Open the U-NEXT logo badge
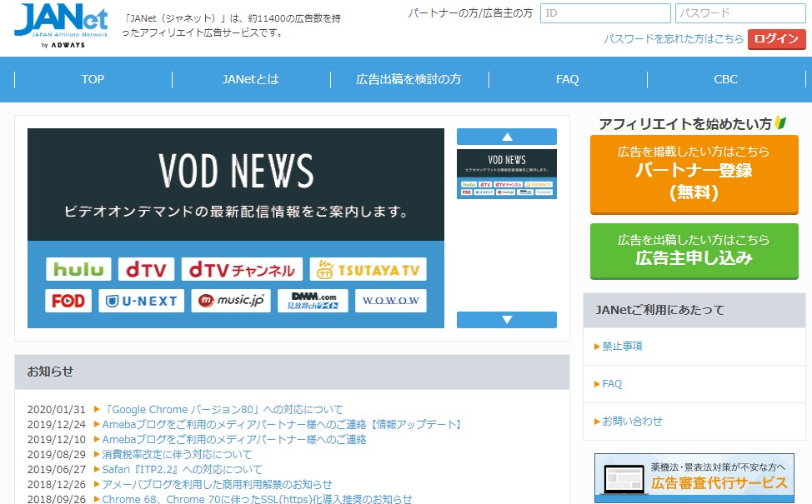The image size is (812, 504). [142, 301]
